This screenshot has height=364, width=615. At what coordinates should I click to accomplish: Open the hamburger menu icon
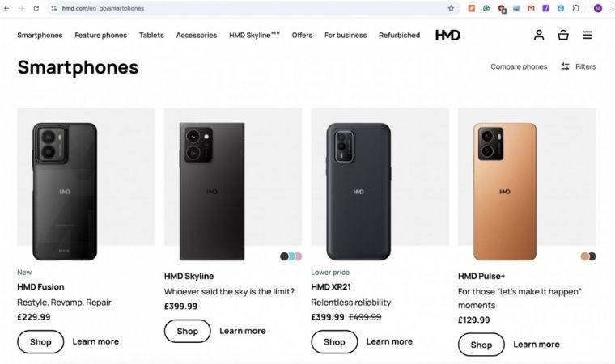pos(587,35)
